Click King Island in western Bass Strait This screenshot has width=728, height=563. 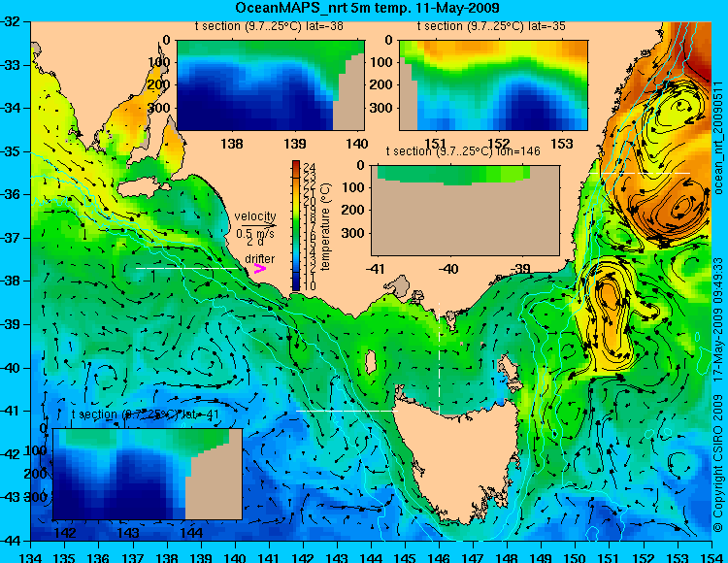coord(371,362)
